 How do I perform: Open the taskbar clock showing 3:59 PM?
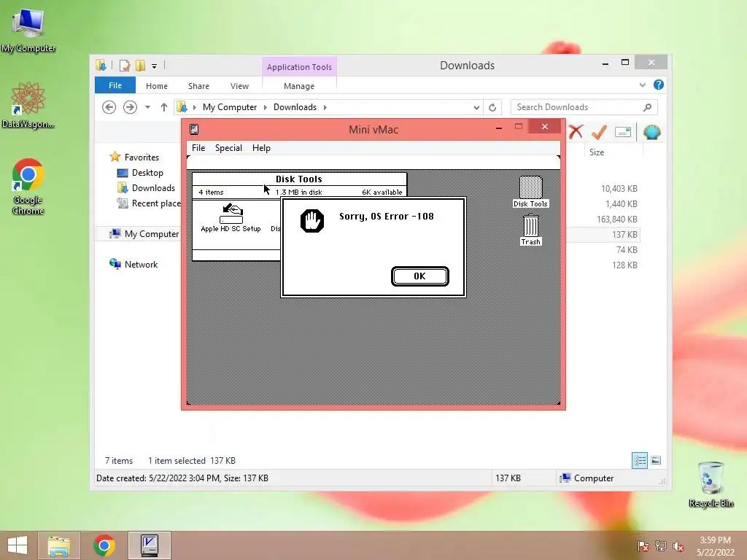click(715, 545)
